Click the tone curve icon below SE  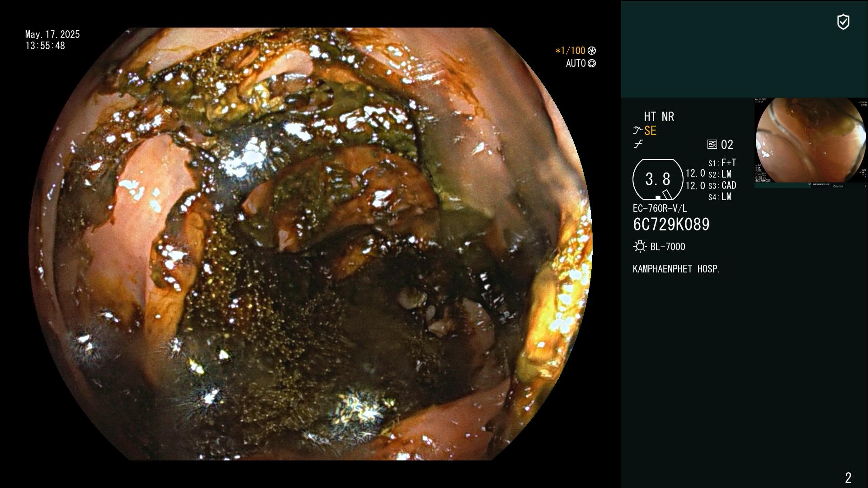click(638, 144)
